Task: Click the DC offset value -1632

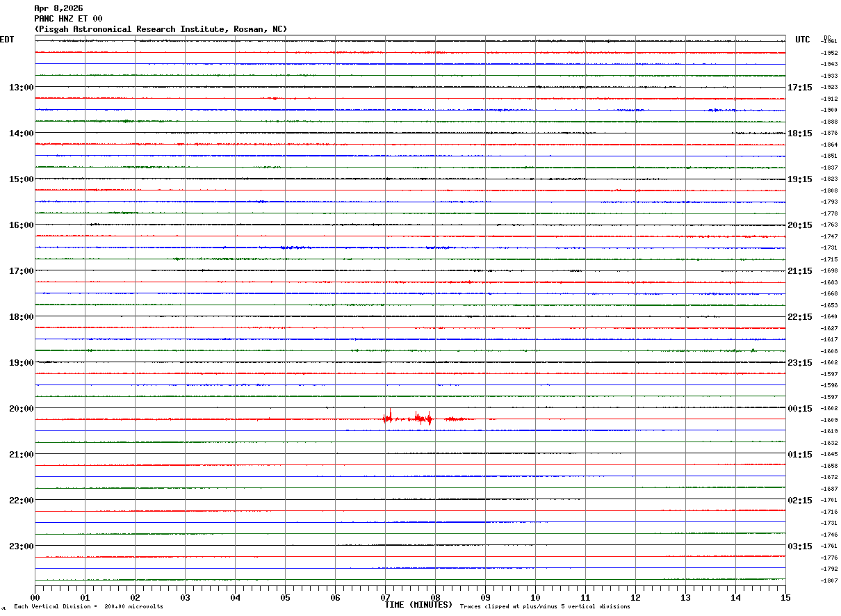Action: point(828,443)
